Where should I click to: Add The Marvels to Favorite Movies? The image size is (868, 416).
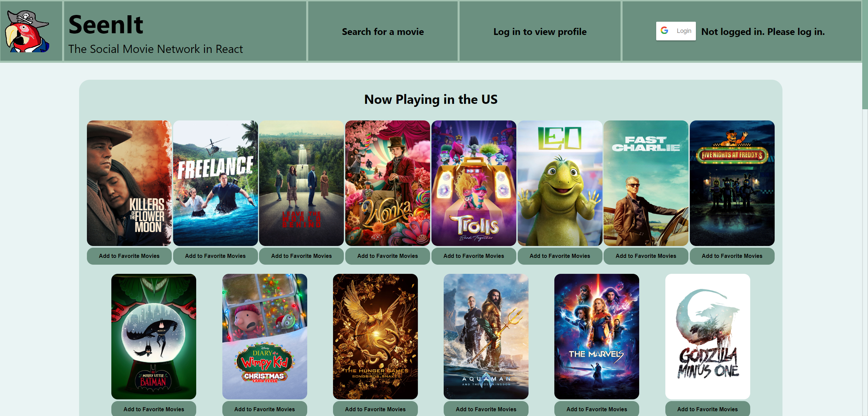pyautogui.click(x=597, y=409)
